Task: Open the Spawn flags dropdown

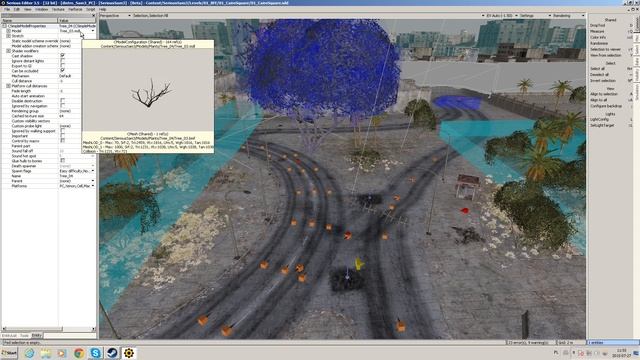Action: pos(93,171)
